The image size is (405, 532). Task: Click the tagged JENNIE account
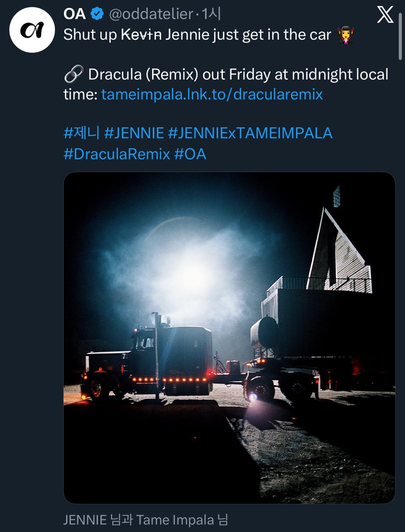tap(85, 520)
